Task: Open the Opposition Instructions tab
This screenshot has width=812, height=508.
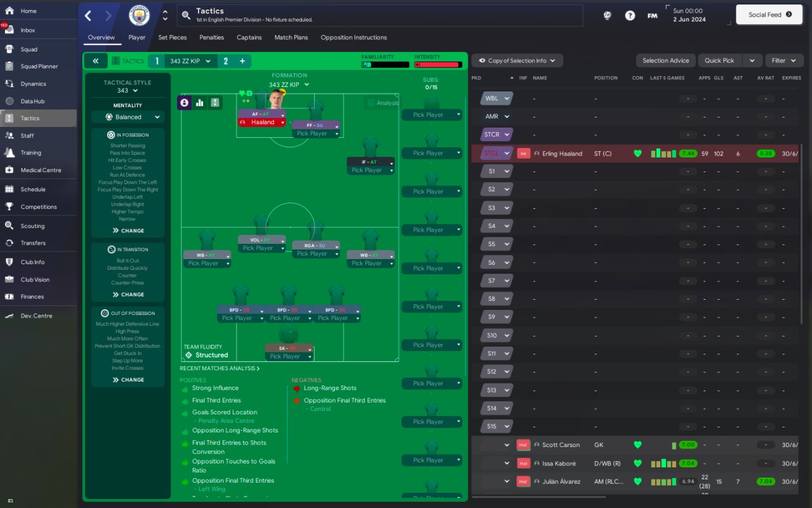Action: pyautogui.click(x=354, y=37)
